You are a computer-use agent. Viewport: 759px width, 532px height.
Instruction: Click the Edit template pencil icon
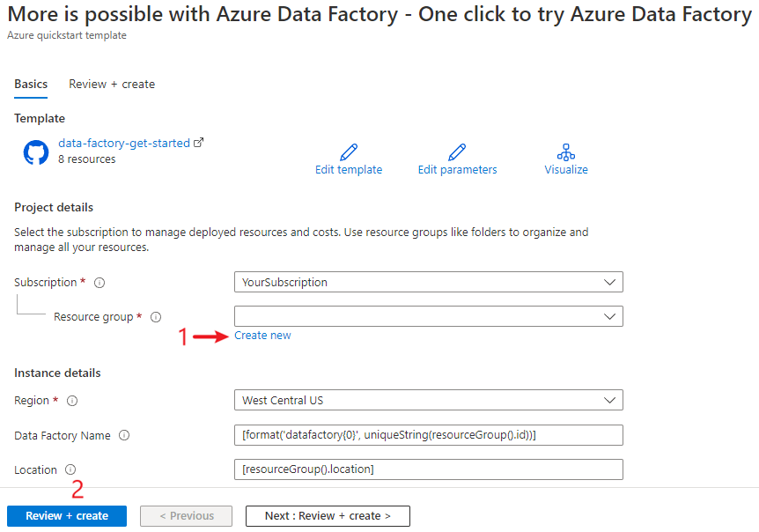tap(349, 152)
